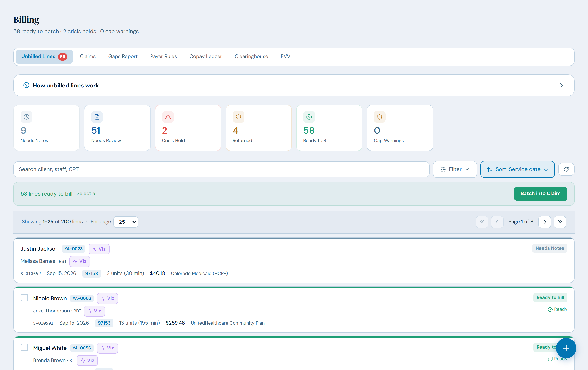The width and height of the screenshot is (588, 370).
Task: Click the 97153 CPT code on Justin Jackson line
Action: 91,274
